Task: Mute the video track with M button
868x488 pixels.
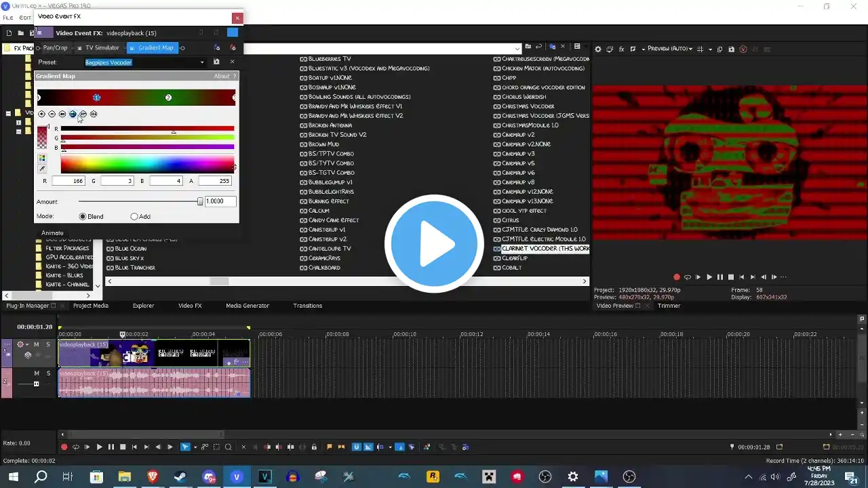Action: 37,344
